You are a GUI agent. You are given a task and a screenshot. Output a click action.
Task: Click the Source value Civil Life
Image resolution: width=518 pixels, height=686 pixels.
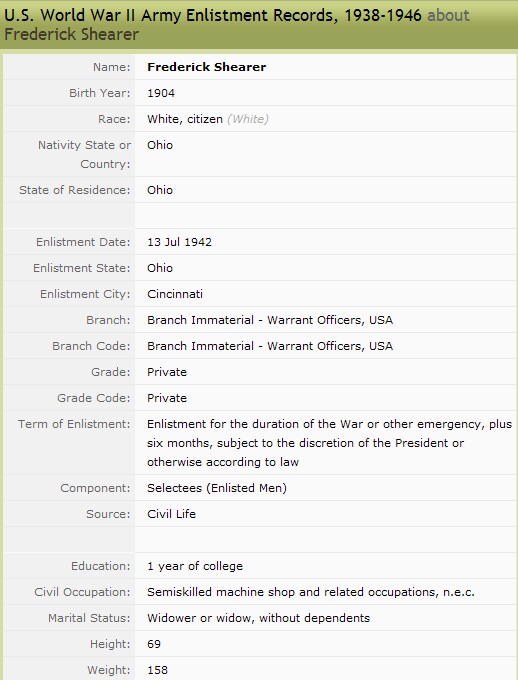(x=172, y=514)
